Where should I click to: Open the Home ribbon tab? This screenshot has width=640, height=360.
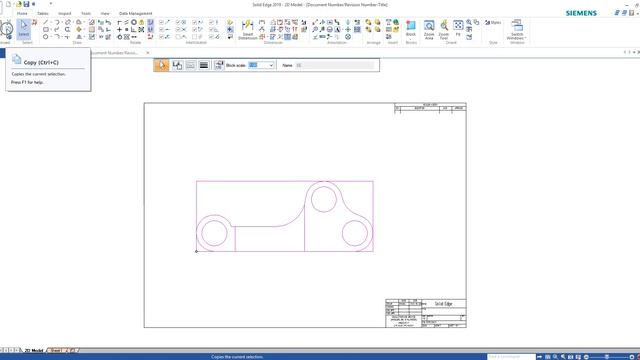point(22,13)
